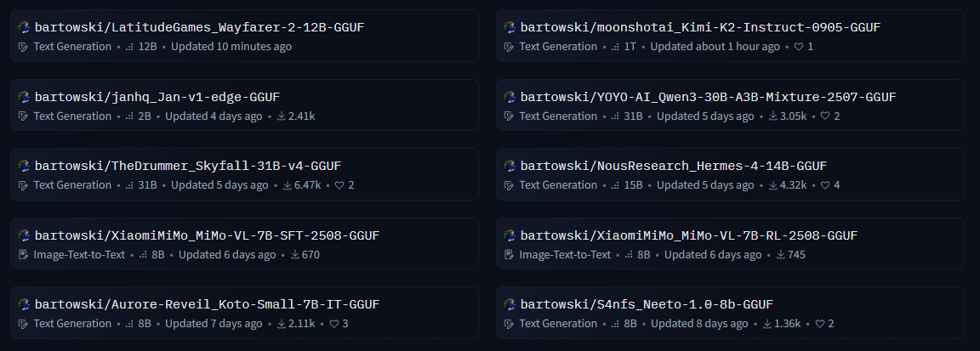Click avatar icon beside MiMo-VL-7B-RL title
Viewport: 980px width, 351px height.
coord(510,235)
